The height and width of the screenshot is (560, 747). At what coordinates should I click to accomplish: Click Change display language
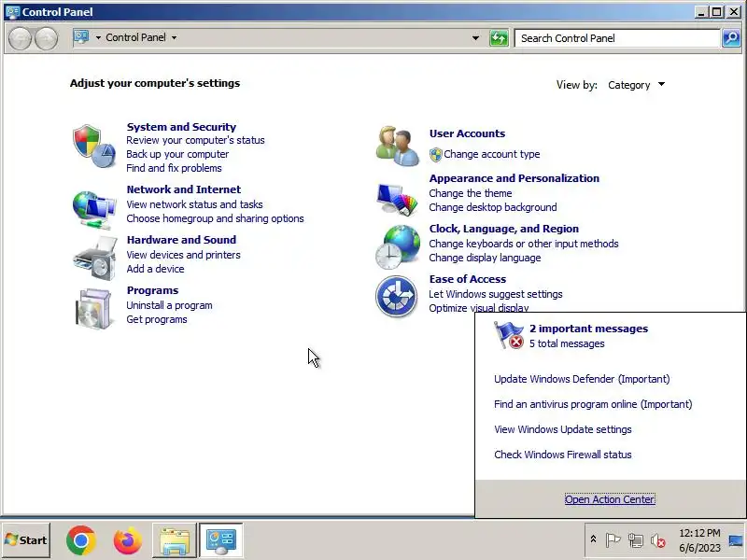(485, 259)
